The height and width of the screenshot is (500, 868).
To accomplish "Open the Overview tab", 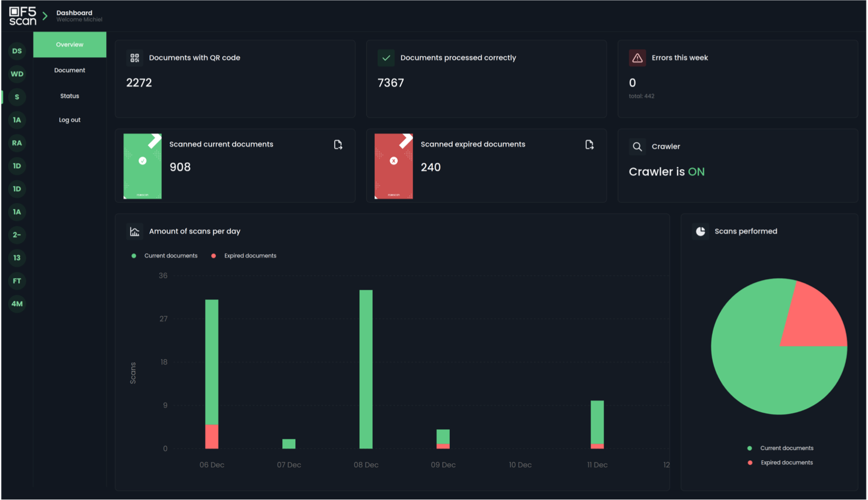I will click(x=70, y=44).
